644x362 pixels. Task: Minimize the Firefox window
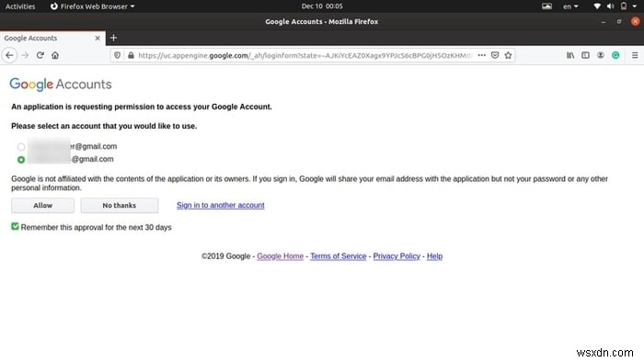click(604, 22)
